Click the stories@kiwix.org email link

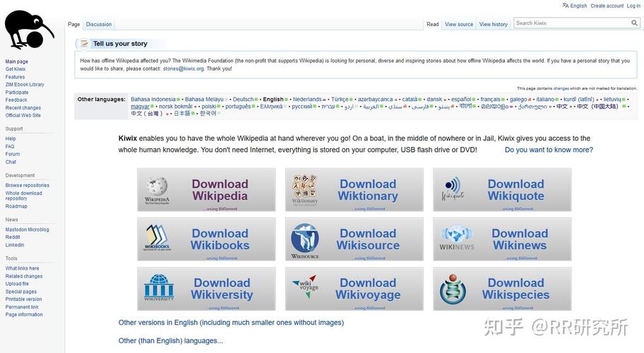point(183,68)
